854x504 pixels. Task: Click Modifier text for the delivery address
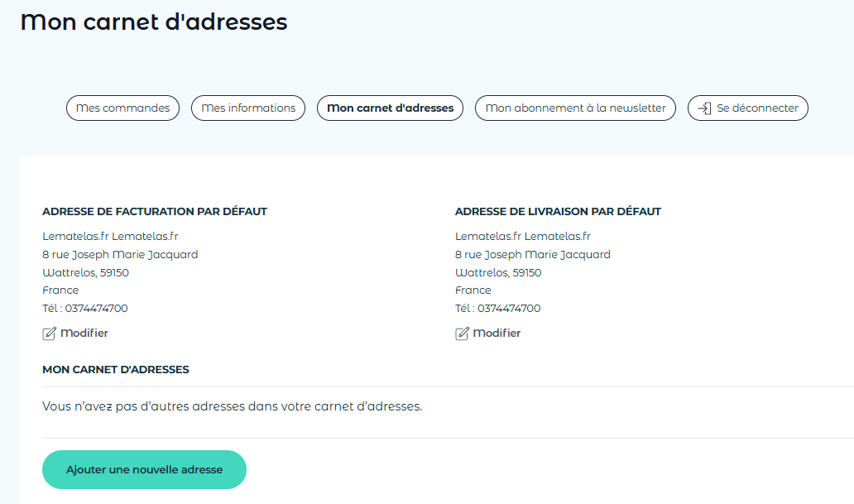(x=497, y=334)
